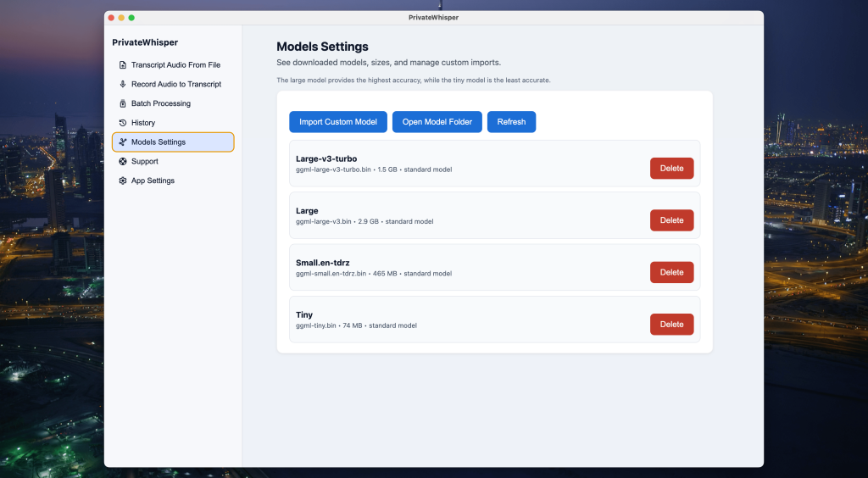Click the Transcript Audio From File icon

pos(123,65)
